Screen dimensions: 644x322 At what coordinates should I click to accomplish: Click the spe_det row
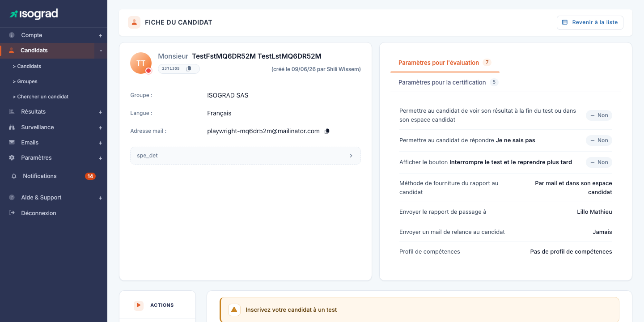point(246,156)
